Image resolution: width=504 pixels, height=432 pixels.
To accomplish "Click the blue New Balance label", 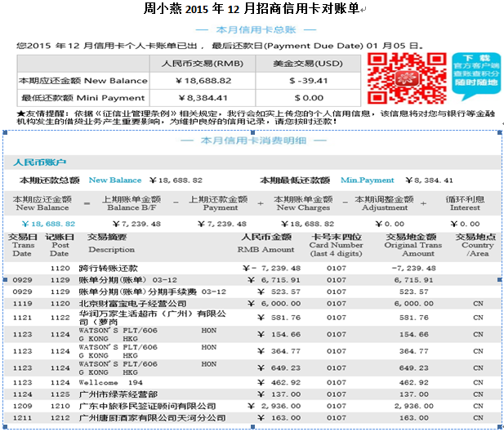I will point(115,180).
